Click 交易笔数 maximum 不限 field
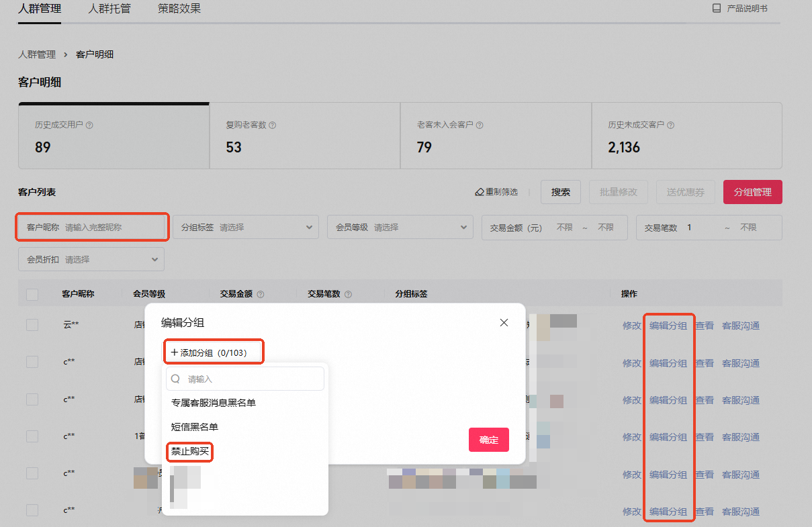Image resolution: width=812 pixels, height=527 pixels. (749, 228)
